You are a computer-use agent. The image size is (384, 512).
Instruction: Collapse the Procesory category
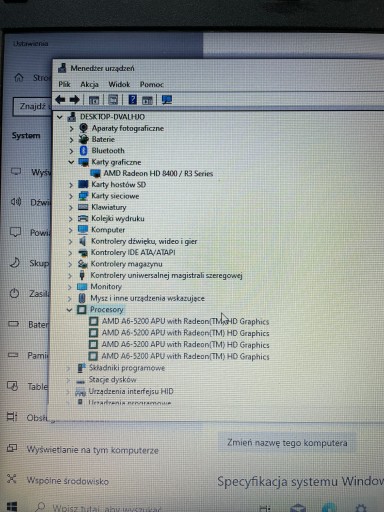pyautogui.click(x=69, y=310)
